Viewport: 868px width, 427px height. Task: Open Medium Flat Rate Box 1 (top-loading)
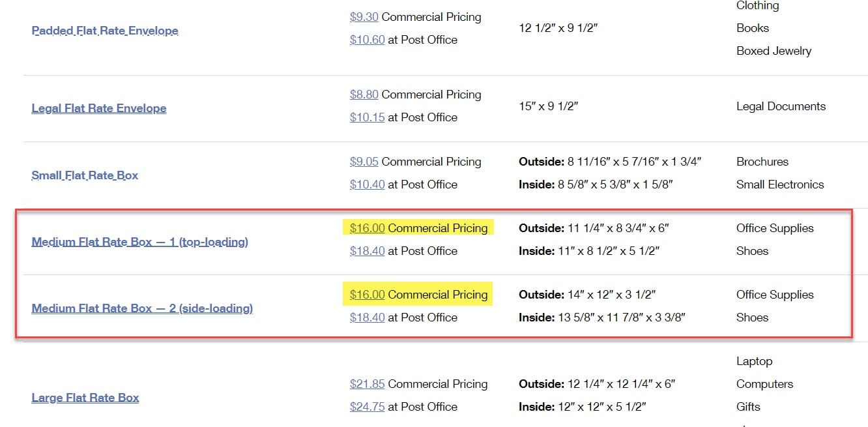tap(139, 242)
